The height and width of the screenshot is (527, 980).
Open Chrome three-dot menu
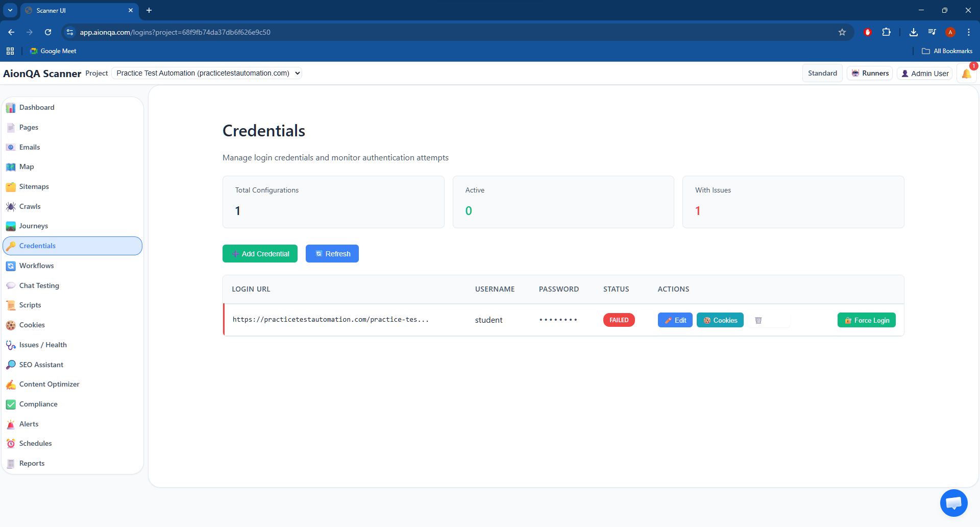coord(969,32)
